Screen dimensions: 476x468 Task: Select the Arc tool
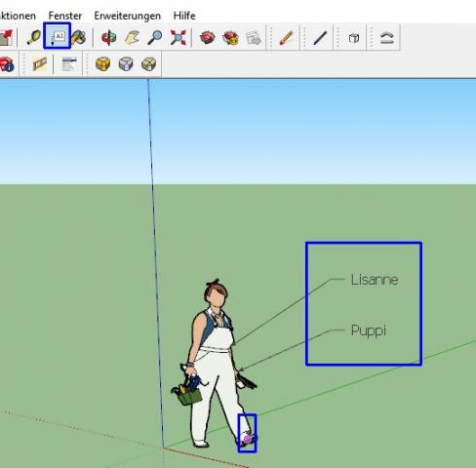(x=386, y=38)
